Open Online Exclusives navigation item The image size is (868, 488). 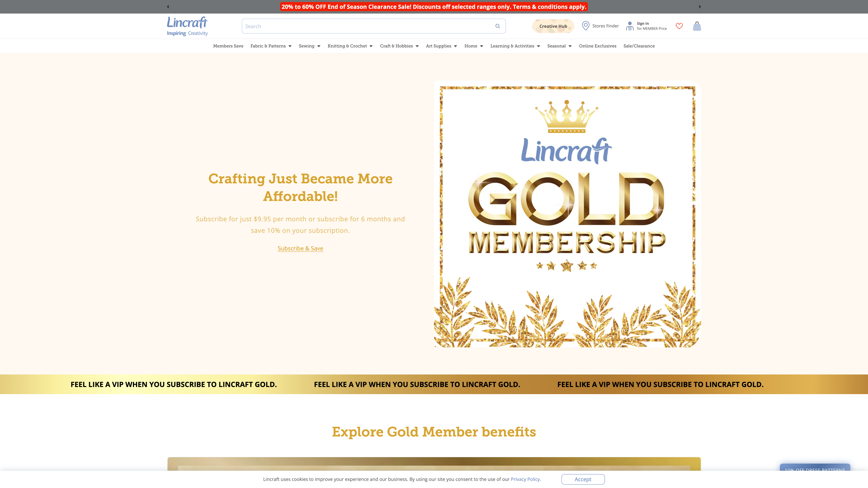coord(597,46)
